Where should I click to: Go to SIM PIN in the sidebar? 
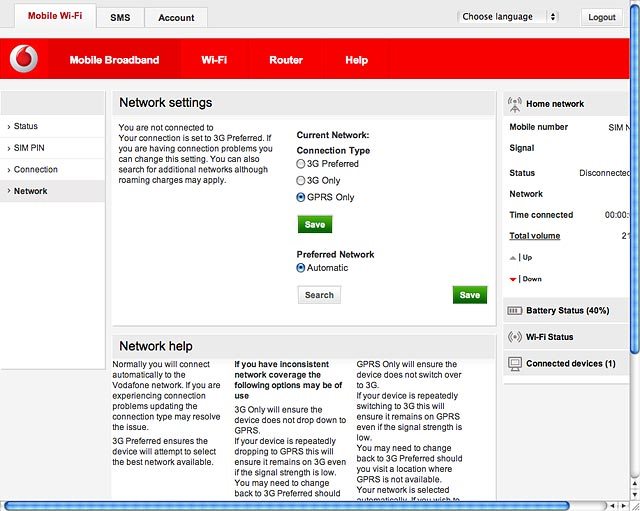[x=53, y=148]
